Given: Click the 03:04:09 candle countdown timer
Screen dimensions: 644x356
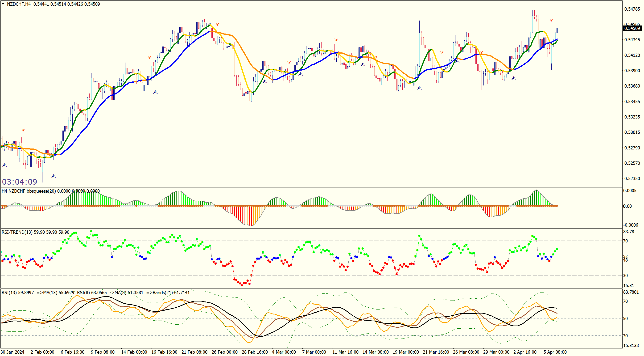Looking at the screenshot, I should tap(20, 182).
